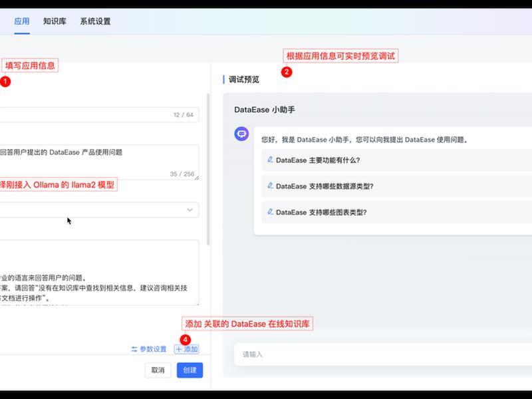This screenshot has width=532, height=399.
Task: Click the blue 创建 button
Action: click(190, 370)
